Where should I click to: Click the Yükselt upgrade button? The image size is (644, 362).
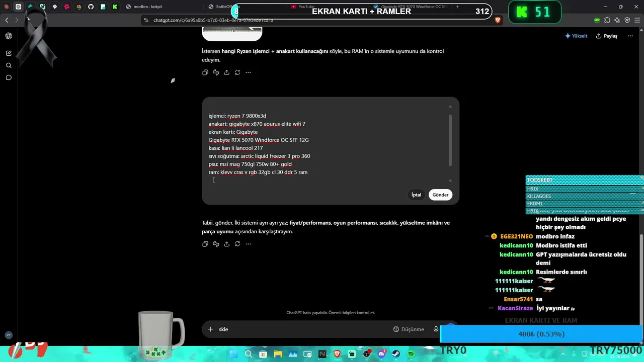tap(576, 36)
